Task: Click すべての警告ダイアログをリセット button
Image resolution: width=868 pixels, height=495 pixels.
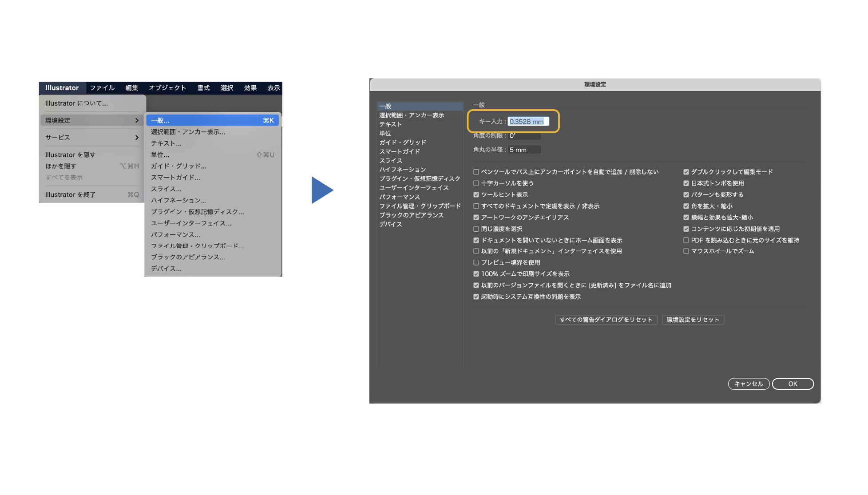Action: coord(606,320)
